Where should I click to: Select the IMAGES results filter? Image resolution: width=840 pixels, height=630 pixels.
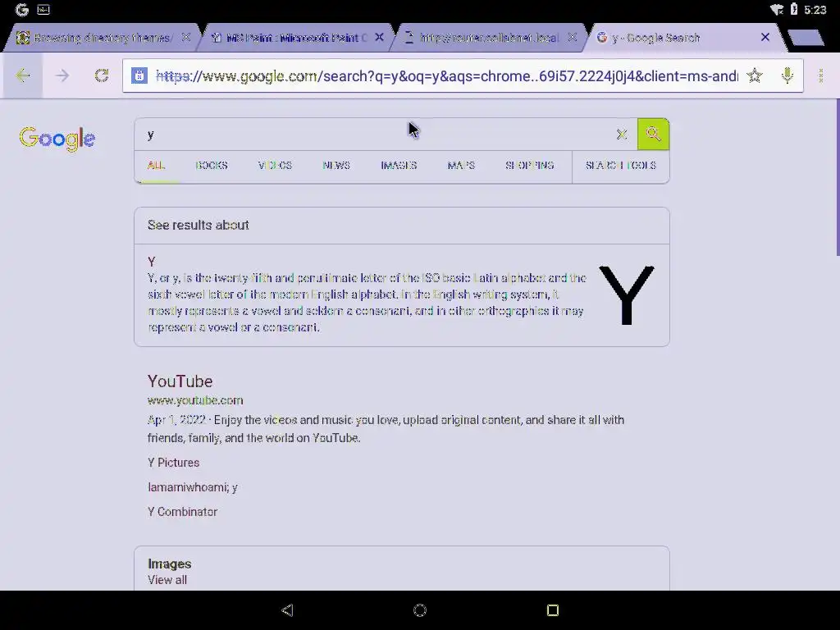point(399,165)
